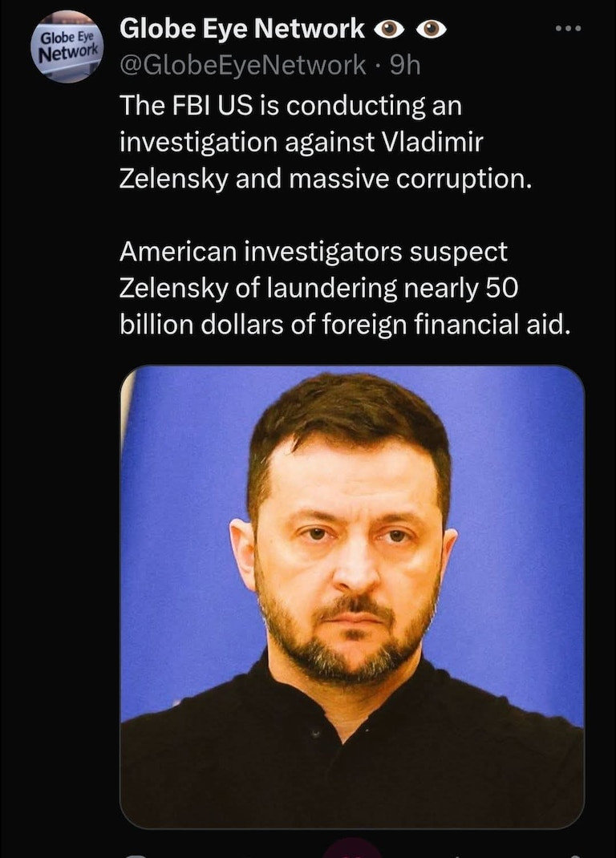Click the second eye emoji beside the name
This screenshot has width=616, height=858.
(x=432, y=29)
